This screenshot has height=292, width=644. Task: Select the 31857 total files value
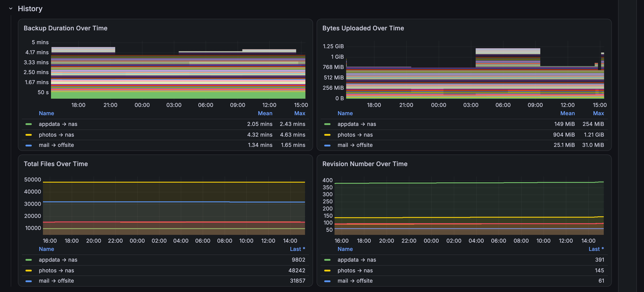(297, 281)
